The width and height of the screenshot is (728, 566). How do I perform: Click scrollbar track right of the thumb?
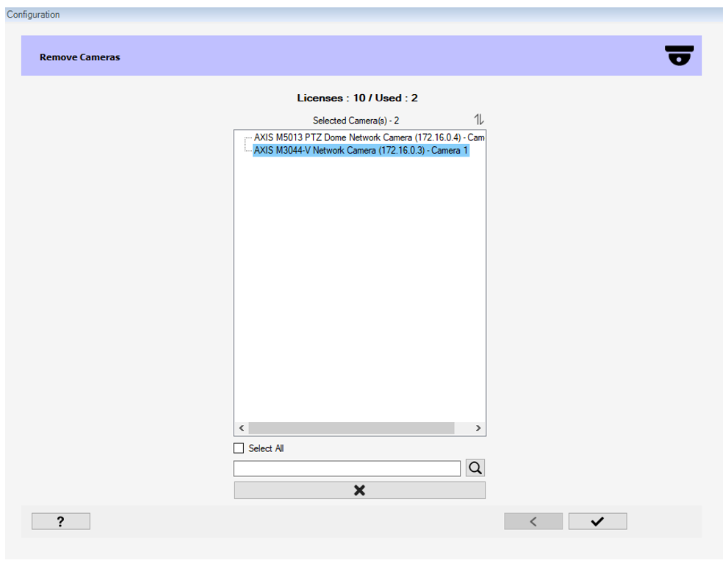[463, 428]
